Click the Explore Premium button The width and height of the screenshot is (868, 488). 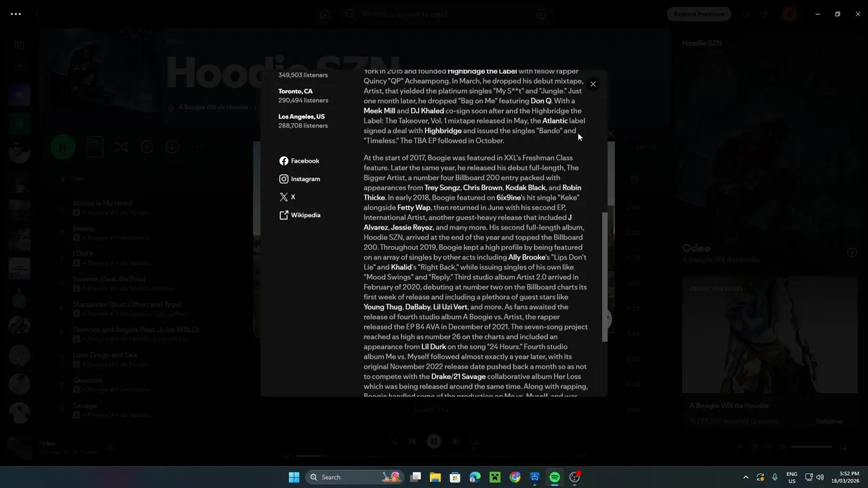(x=699, y=14)
